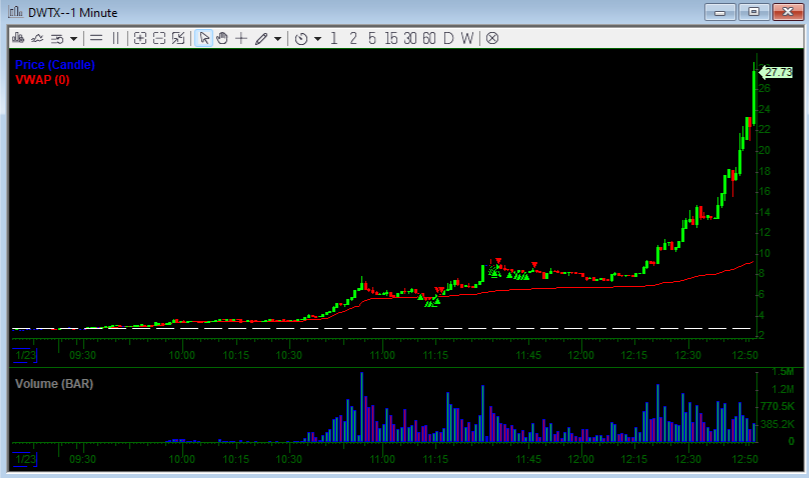Click the chart settings list icon
This screenshot has width=809, height=478.
pos(57,39)
